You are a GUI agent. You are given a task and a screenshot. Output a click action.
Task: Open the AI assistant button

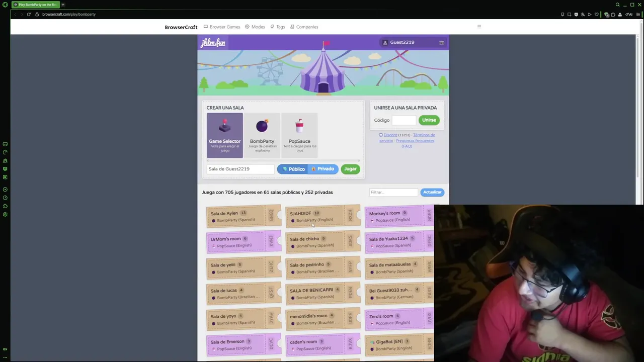tap(629, 14)
